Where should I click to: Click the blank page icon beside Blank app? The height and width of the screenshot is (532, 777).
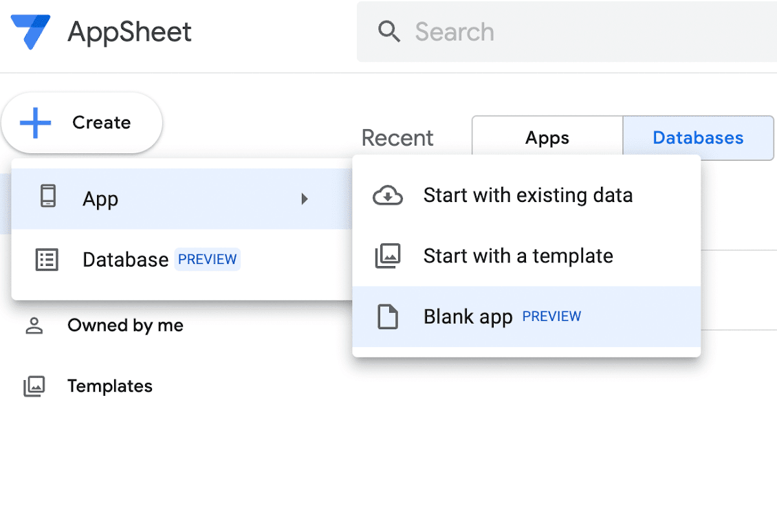point(388,317)
